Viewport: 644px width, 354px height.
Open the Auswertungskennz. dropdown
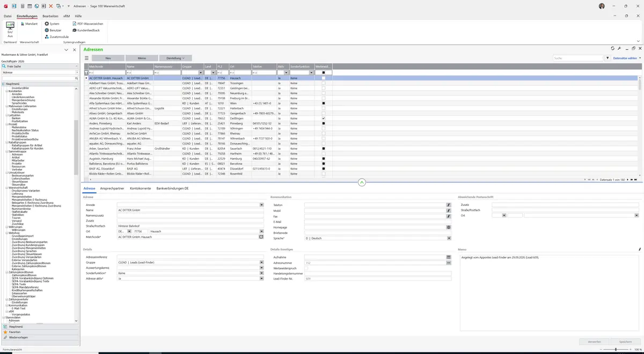click(261, 268)
